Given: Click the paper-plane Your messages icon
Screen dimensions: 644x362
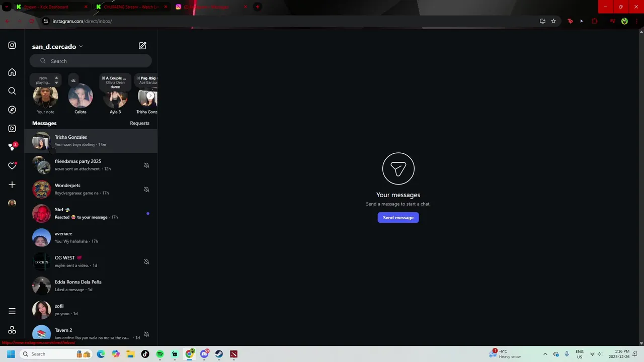Looking at the screenshot, I should tap(398, 168).
